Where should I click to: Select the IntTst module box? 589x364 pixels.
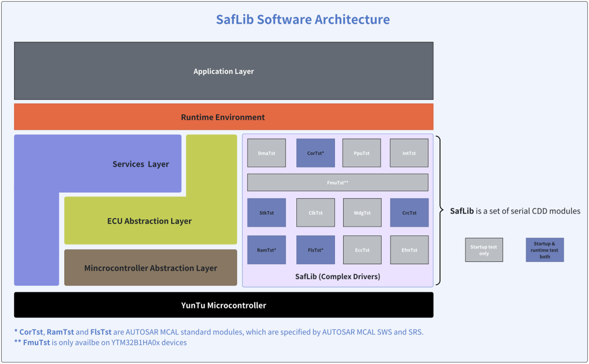(x=409, y=153)
